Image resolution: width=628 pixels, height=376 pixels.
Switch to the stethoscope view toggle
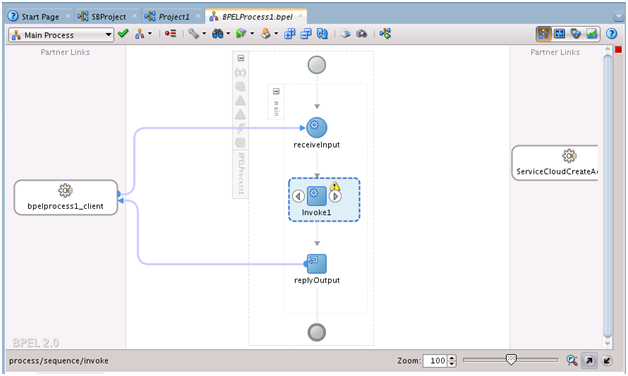point(576,34)
